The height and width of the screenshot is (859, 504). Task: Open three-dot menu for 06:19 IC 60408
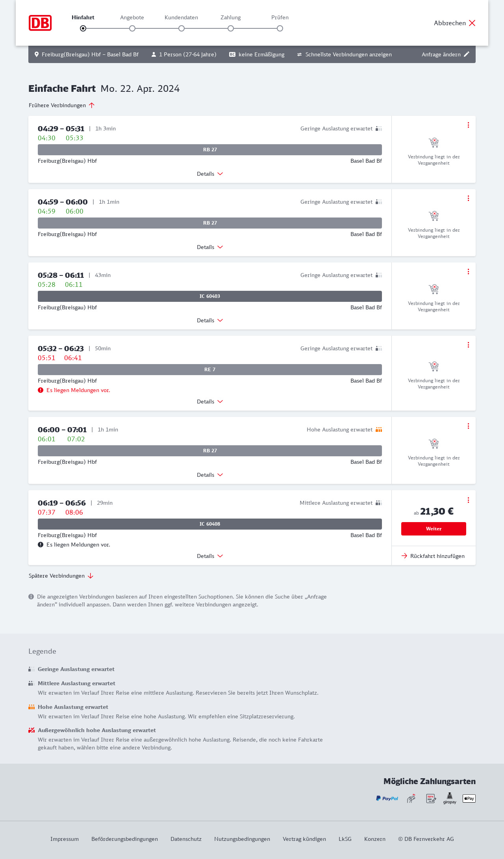pyautogui.click(x=468, y=500)
